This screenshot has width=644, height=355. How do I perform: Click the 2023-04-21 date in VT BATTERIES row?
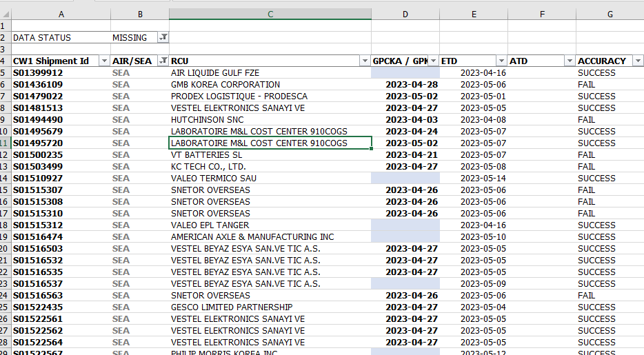point(405,154)
